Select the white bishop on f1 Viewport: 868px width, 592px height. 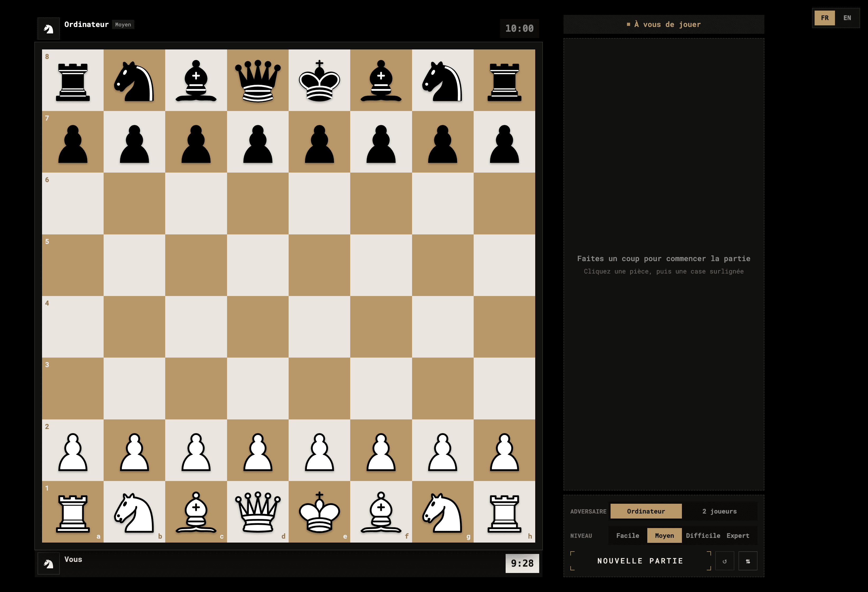(x=381, y=512)
